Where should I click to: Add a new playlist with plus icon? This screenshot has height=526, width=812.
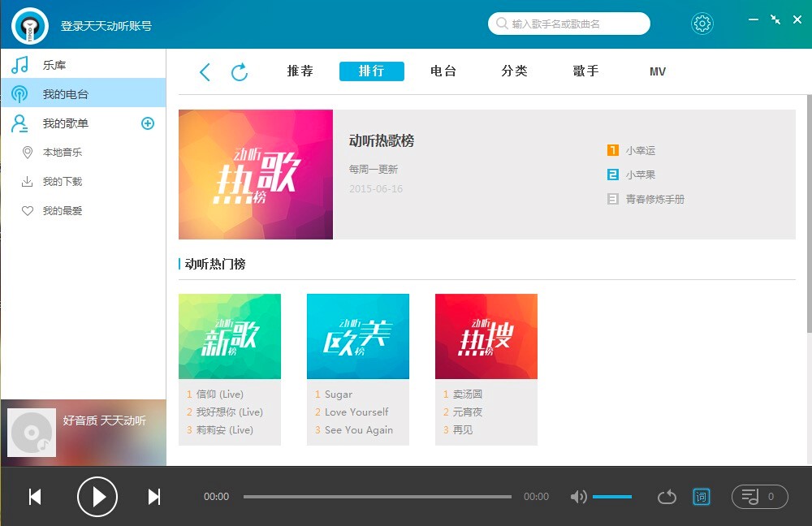(x=148, y=123)
